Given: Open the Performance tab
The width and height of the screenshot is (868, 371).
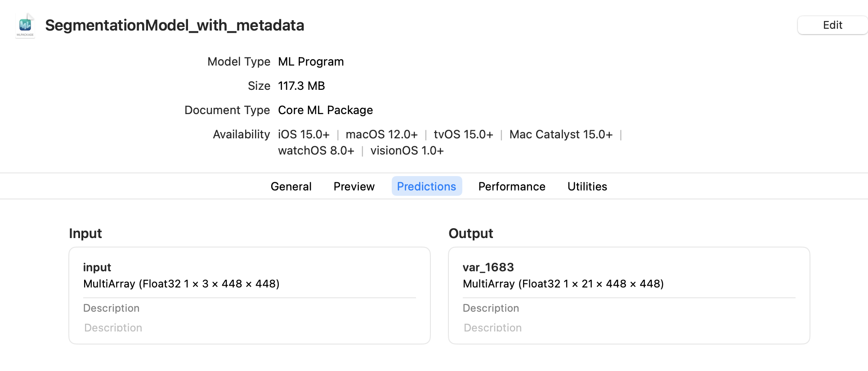Looking at the screenshot, I should [x=512, y=186].
